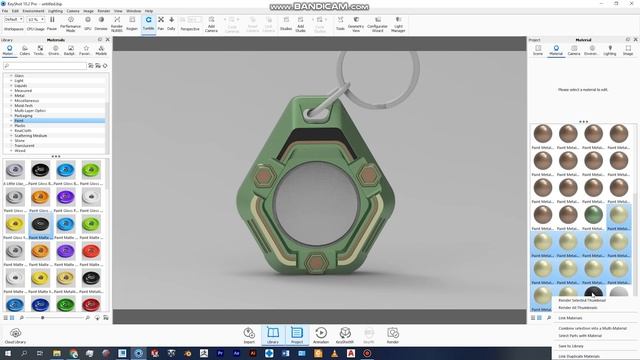Screen dimensions: 640x360
Task: Expand the Plastic material folder
Action: pyautogui.click(x=11, y=126)
